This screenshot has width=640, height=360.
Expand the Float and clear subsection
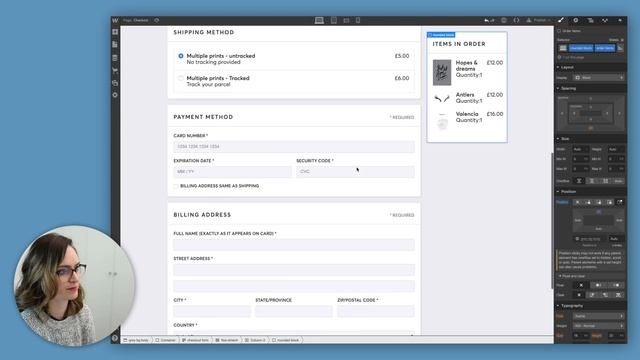pyautogui.click(x=572, y=276)
